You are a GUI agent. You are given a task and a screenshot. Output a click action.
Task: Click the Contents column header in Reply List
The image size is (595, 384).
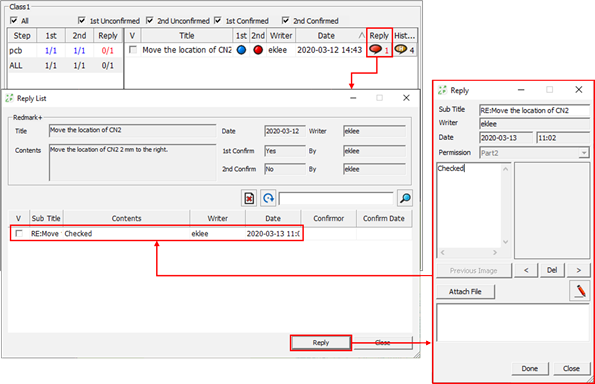[x=126, y=218]
